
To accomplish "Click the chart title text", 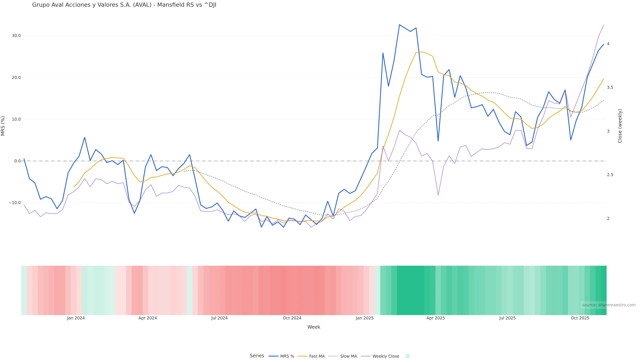I will [x=124, y=5].
